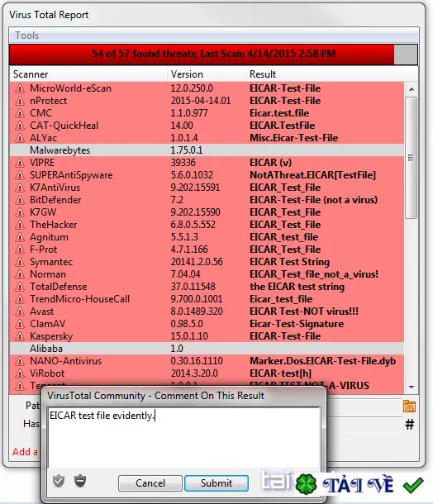Click the warning icon beside CMC
Image resolution: width=433 pixels, height=504 pixels.
(x=20, y=113)
